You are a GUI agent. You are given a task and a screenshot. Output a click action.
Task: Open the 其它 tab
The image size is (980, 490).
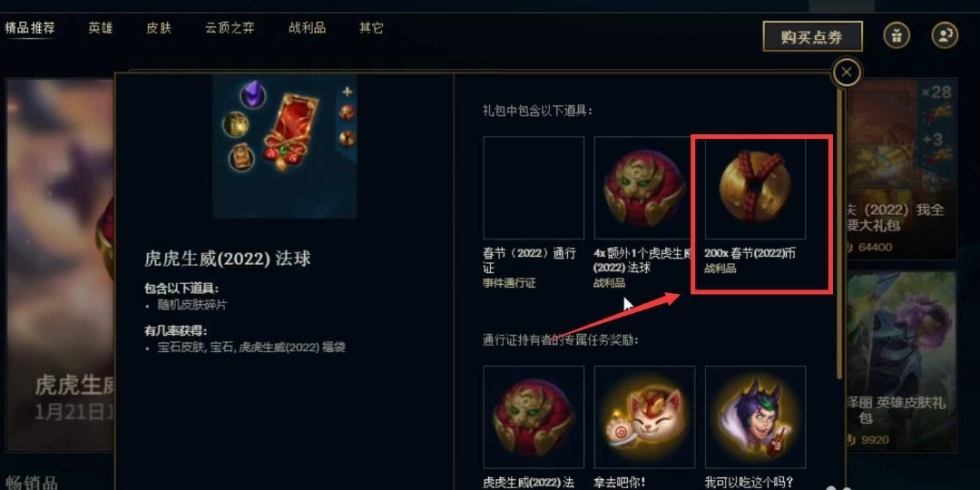pyautogui.click(x=371, y=28)
